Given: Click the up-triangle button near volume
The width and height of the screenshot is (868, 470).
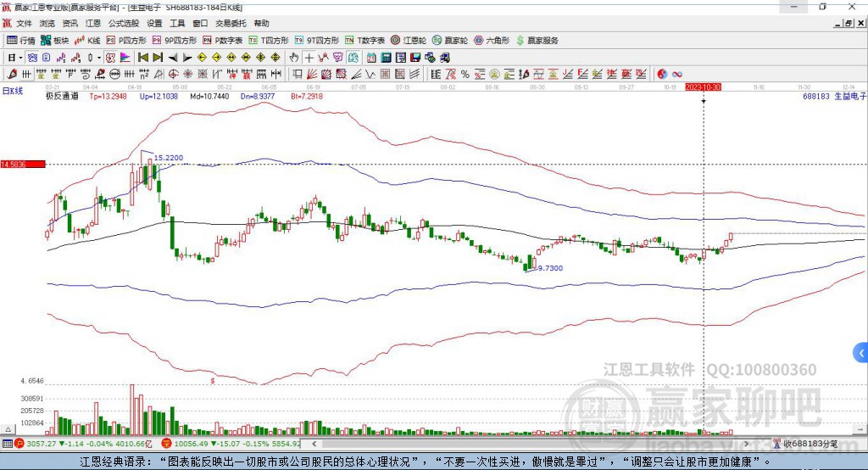Looking at the screenshot, I should pos(8,429).
